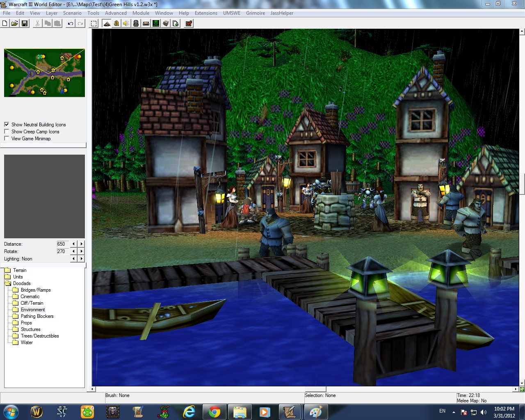Open Google Chrome from the taskbar

(x=214, y=411)
